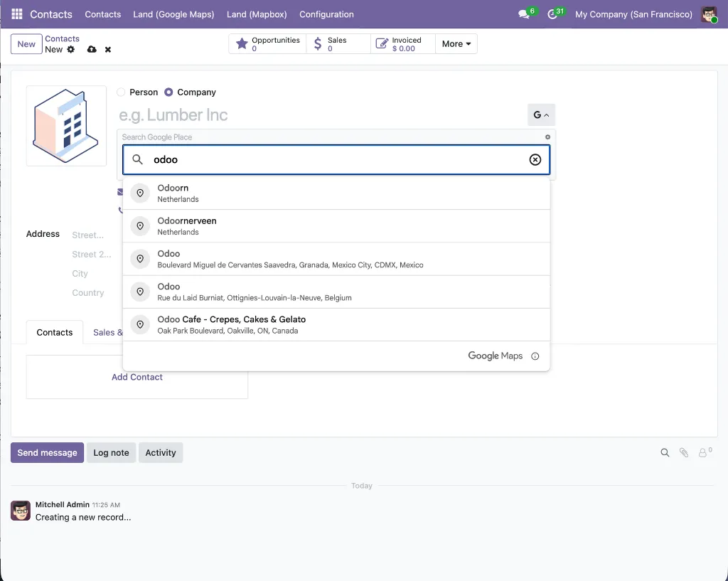Click the gear icon beside New breadcrumb
728x581 pixels.
(x=70, y=49)
